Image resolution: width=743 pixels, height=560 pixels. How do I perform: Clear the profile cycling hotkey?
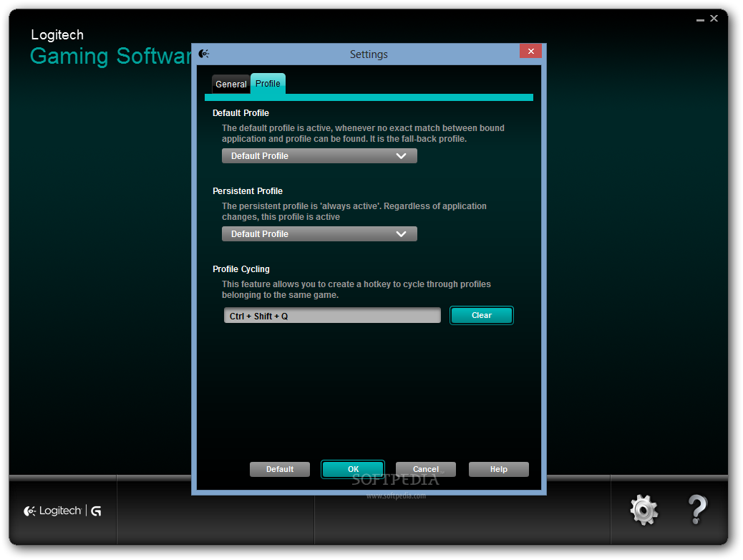[x=482, y=315]
